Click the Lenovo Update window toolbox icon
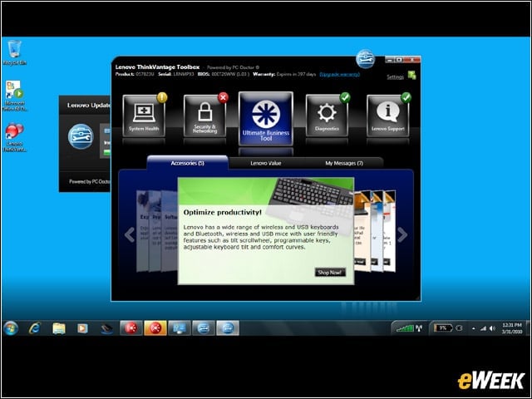The width and height of the screenshot is (532, 399). 81,136
